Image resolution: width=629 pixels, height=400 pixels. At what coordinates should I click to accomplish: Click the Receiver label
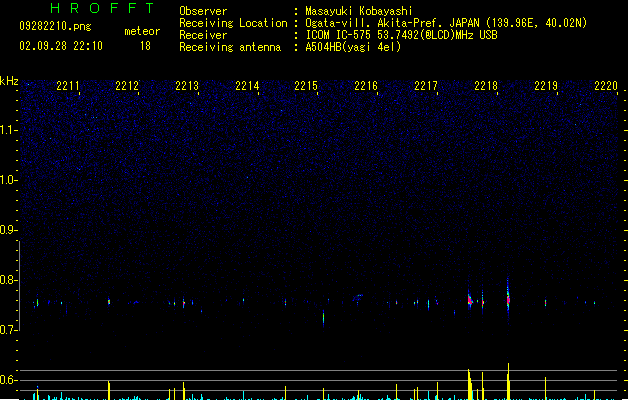coord(203,35)
